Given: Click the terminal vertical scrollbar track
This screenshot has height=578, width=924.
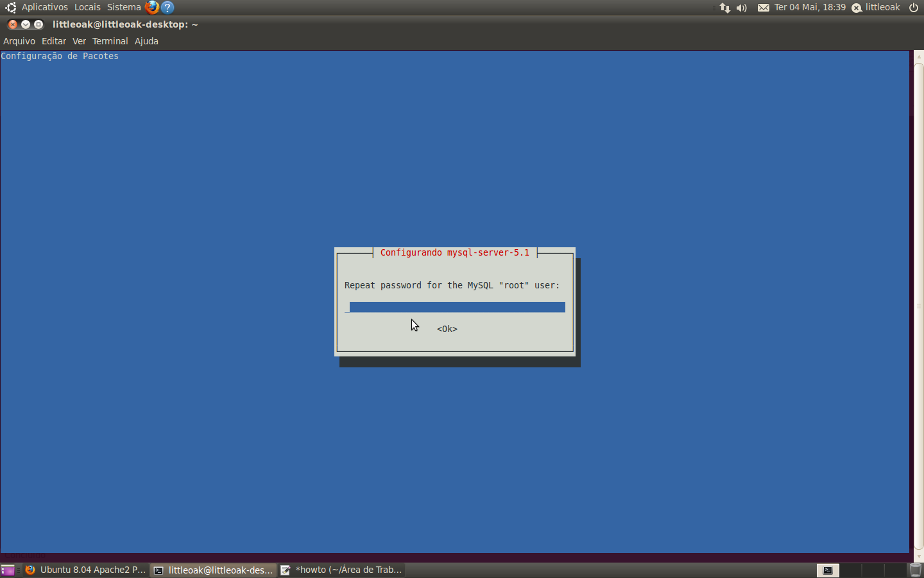Looking at the screenshot, I should pyautogui.click(x=918, y=306).
